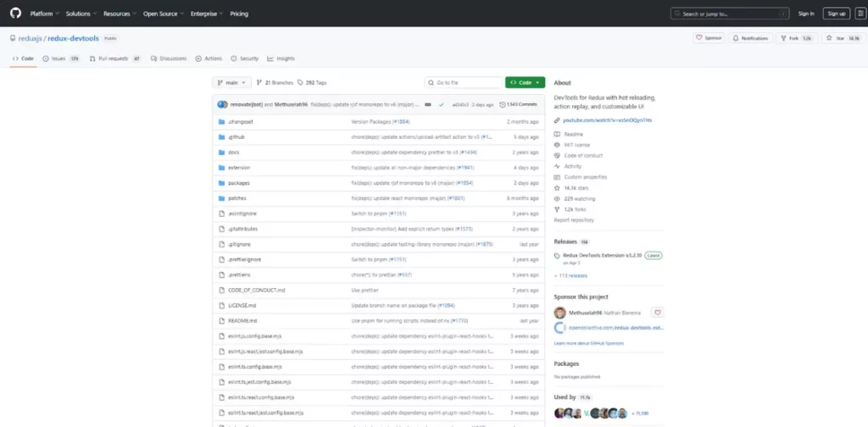Viewport: 868px width, 427px height.
Task: Click the Sponsor button
Action: [709, 38]
